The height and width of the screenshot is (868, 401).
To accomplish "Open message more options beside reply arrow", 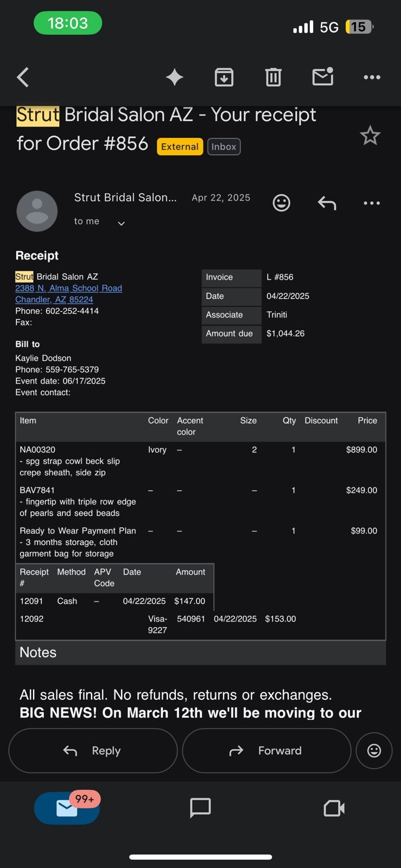I will pyautogui.click(x=372, y=203).
